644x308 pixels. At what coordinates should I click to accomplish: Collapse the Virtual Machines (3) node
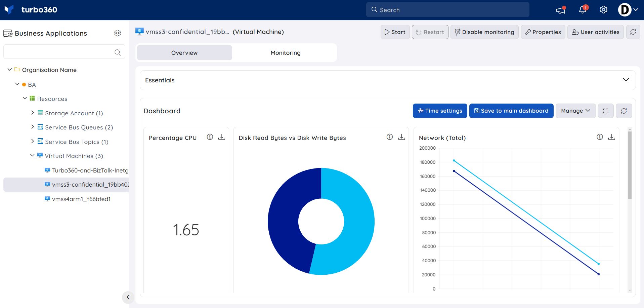(x=32, y=155)
